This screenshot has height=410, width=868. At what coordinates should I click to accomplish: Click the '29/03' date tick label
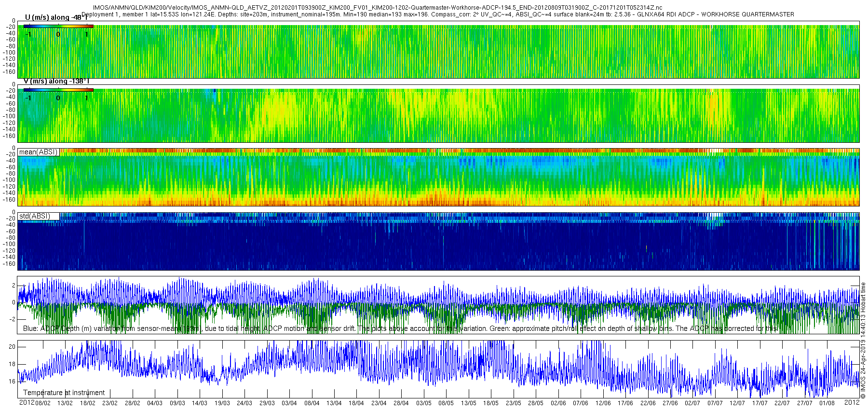tap(267, 403)
